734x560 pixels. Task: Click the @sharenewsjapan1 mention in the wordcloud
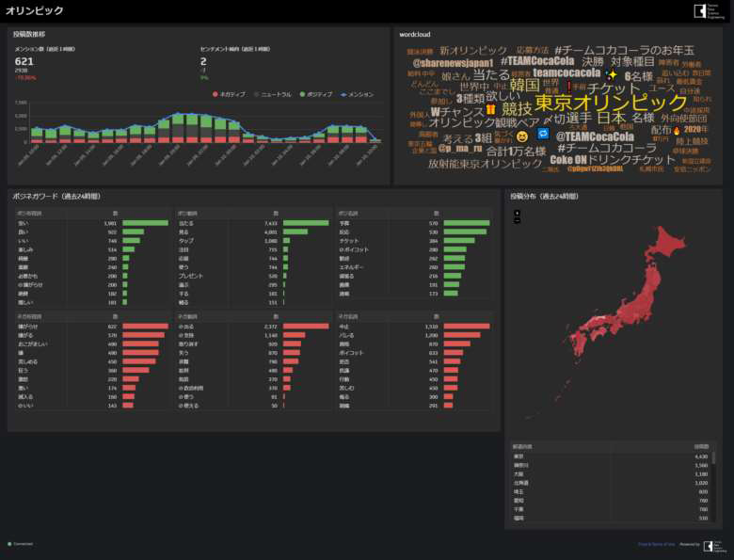(x=454, y=63)
